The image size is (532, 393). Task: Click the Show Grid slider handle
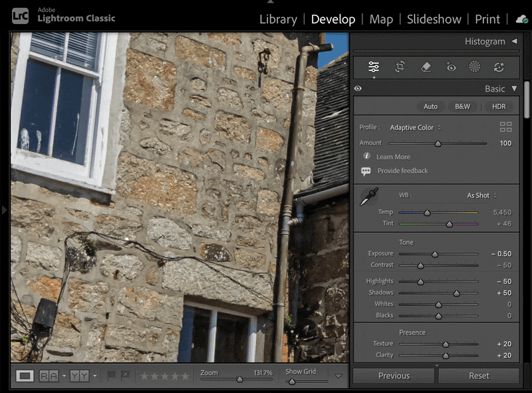[x=291, y=382]
